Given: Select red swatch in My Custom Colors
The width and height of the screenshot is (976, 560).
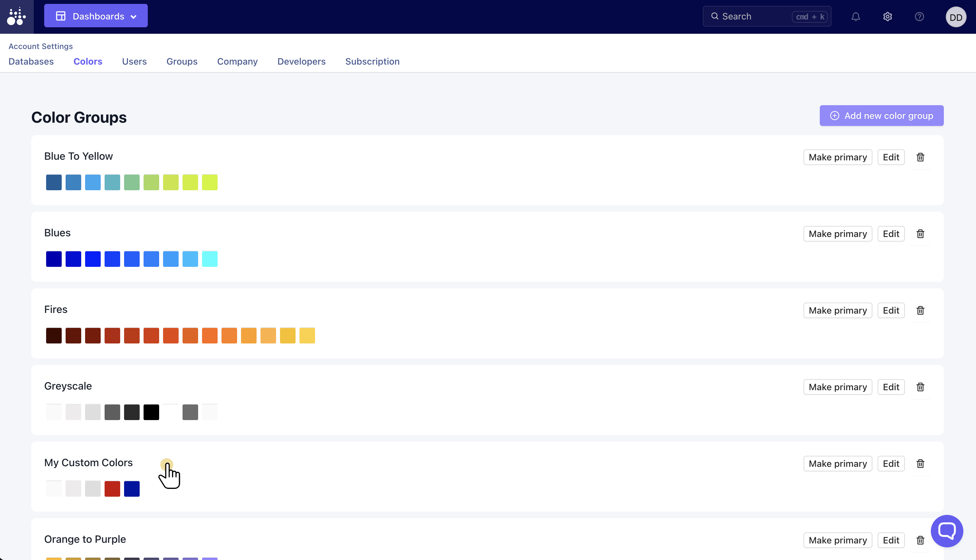Looking at the screenshot, I should 112,489.
